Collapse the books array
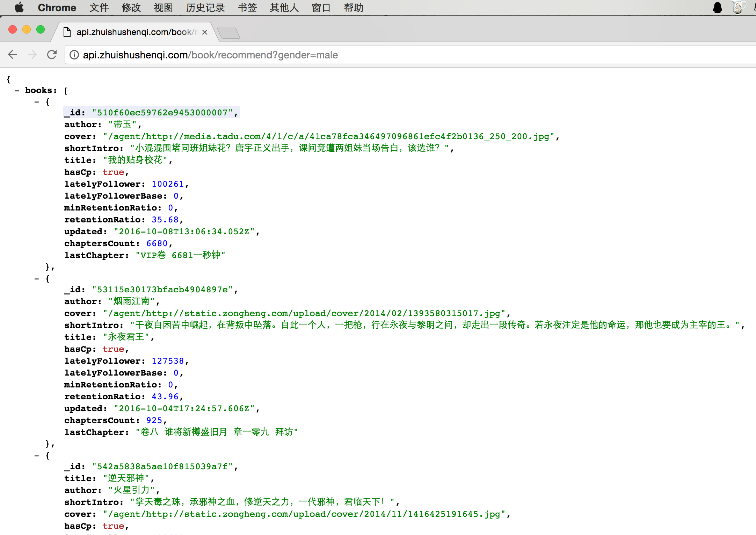The height and width of the screenshot is (535, 756). [x=17, y=91]
